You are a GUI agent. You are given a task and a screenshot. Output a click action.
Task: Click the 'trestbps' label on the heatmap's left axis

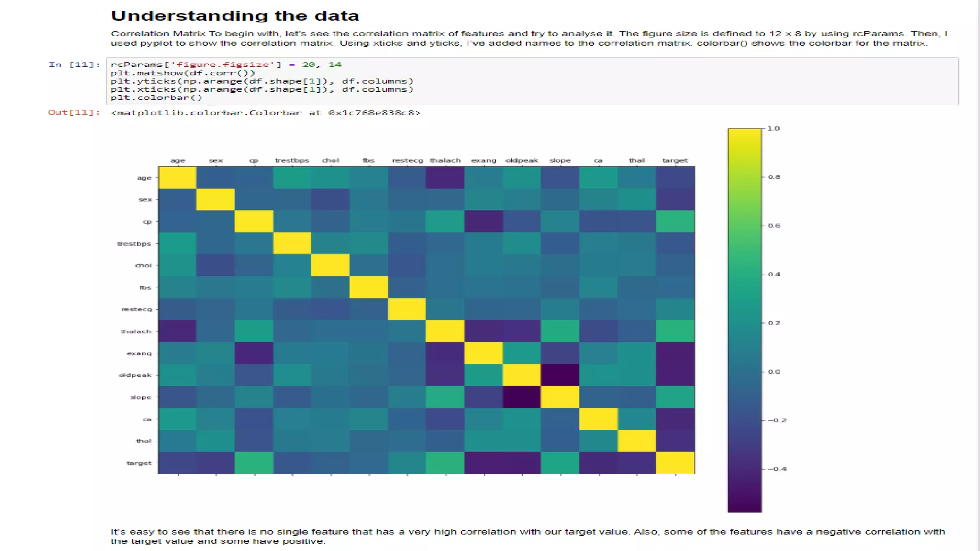click(134, 243)
